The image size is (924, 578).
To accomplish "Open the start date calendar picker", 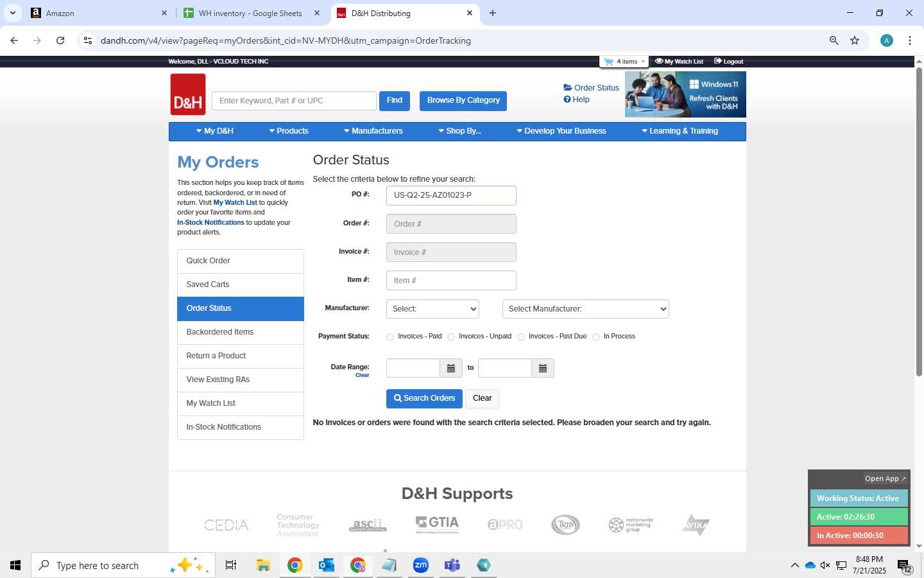I will click(451, 368).
